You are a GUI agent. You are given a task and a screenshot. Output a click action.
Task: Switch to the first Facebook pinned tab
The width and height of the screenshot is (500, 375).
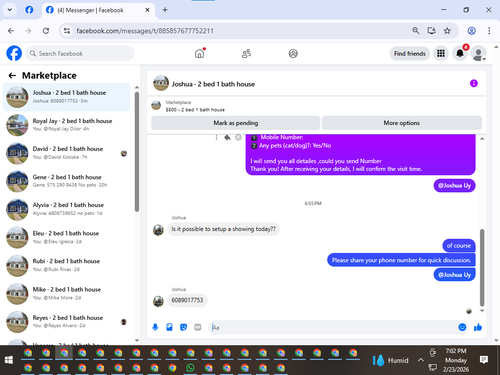(29, 10)
